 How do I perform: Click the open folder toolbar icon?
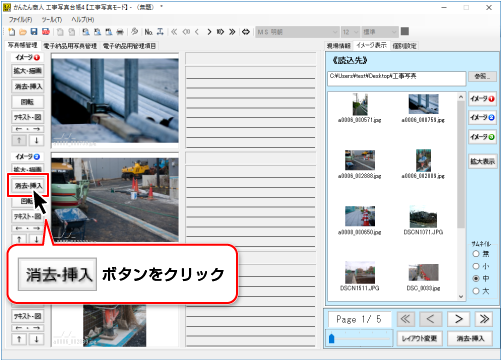pyautogui.click(x=23, y=32)
